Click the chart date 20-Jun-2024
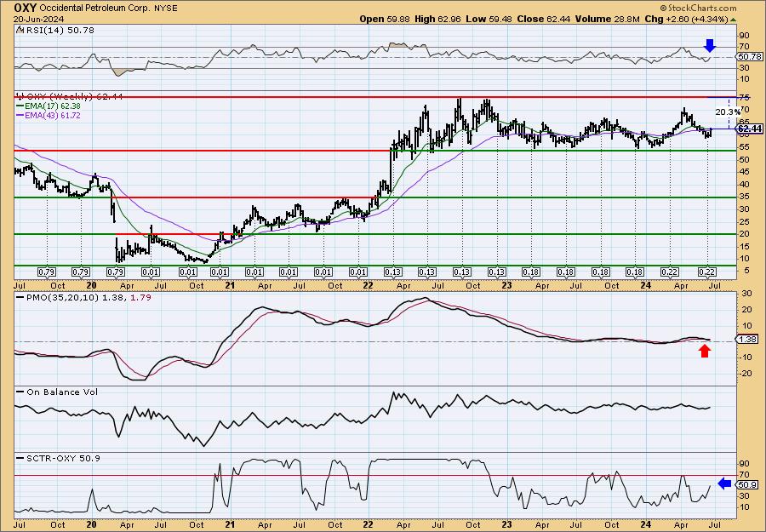 point(38,19)
